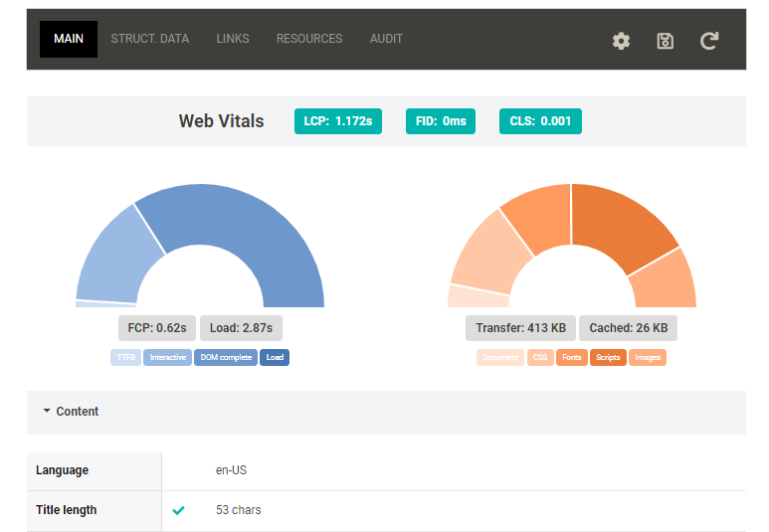Toggle the Document legend item
This screenshot has width=769, height=532.
click(x=500, y=357)
